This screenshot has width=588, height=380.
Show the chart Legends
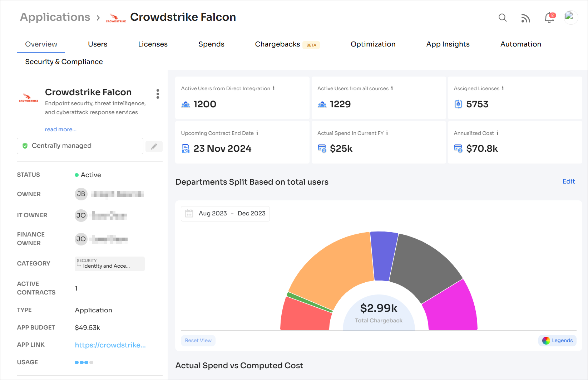click(557, 341)
